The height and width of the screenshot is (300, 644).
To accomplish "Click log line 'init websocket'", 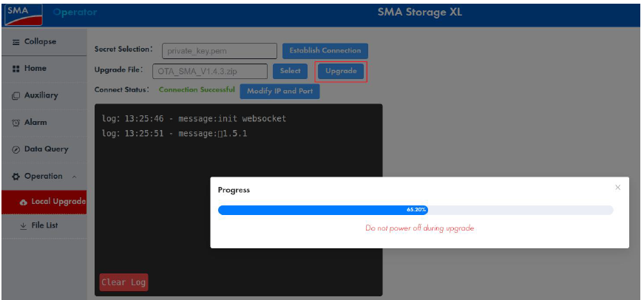I will click(194, 119).
